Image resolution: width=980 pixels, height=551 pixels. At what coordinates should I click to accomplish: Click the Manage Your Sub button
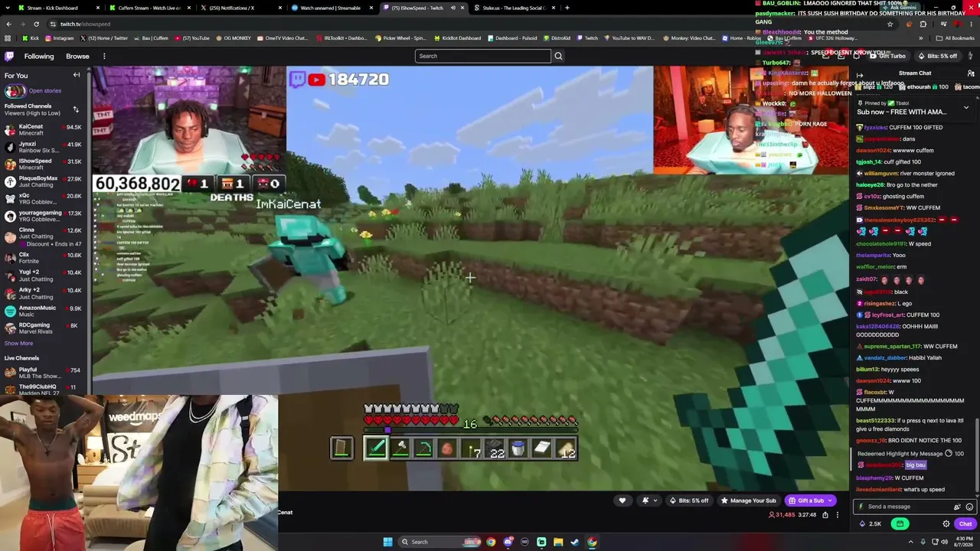[748, 500]
